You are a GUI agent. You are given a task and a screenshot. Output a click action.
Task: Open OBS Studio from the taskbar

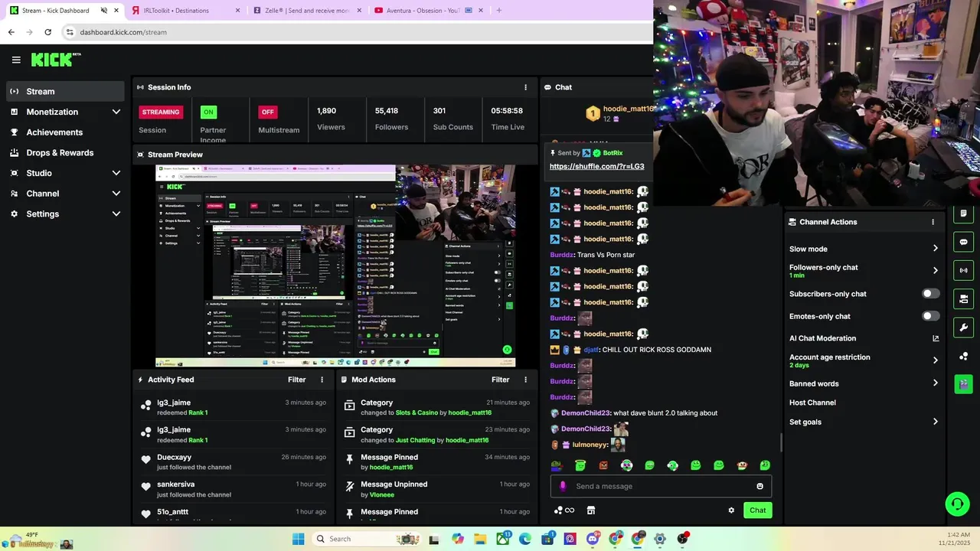(x=682, y=539)
